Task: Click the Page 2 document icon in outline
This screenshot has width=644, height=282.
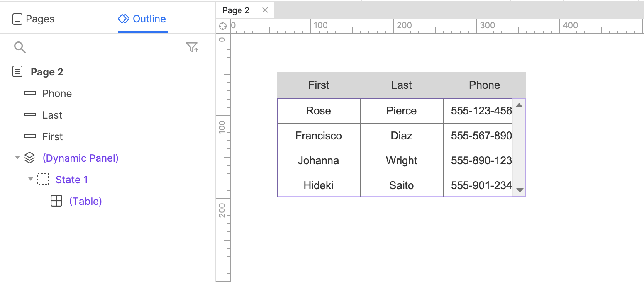Action: pyautogui.click(x=17, y=72)
